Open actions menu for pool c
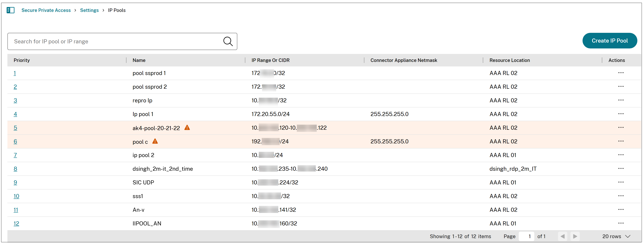This screenshot has width=644, height=244. pyautogui.click(x=621, y=141)
